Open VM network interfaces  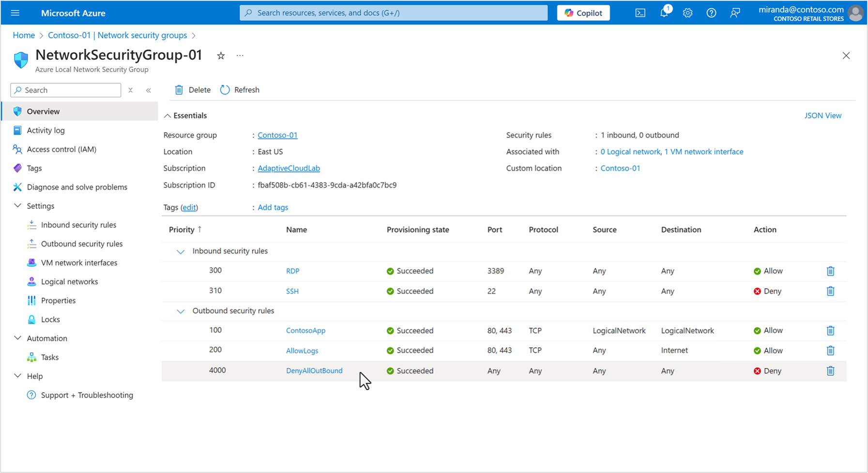pos(79,263)
